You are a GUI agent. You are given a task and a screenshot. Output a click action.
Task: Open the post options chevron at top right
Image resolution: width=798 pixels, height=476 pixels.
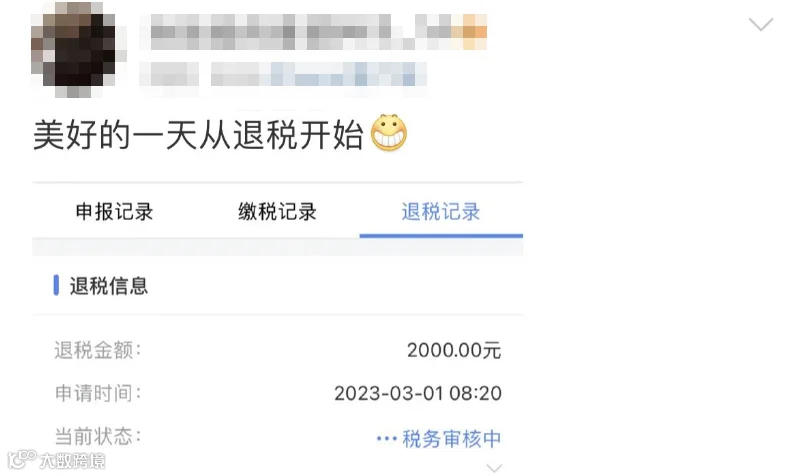click(x=761, y=24)
